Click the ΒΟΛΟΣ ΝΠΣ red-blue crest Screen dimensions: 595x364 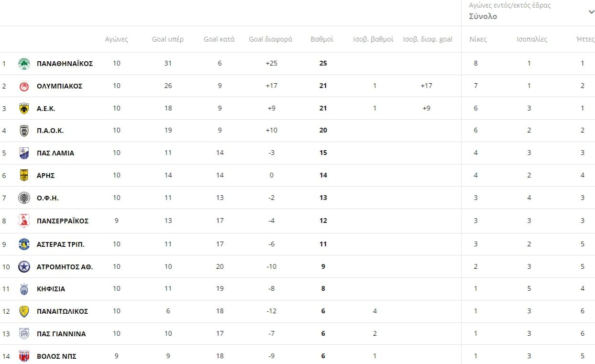coord(24,356)
